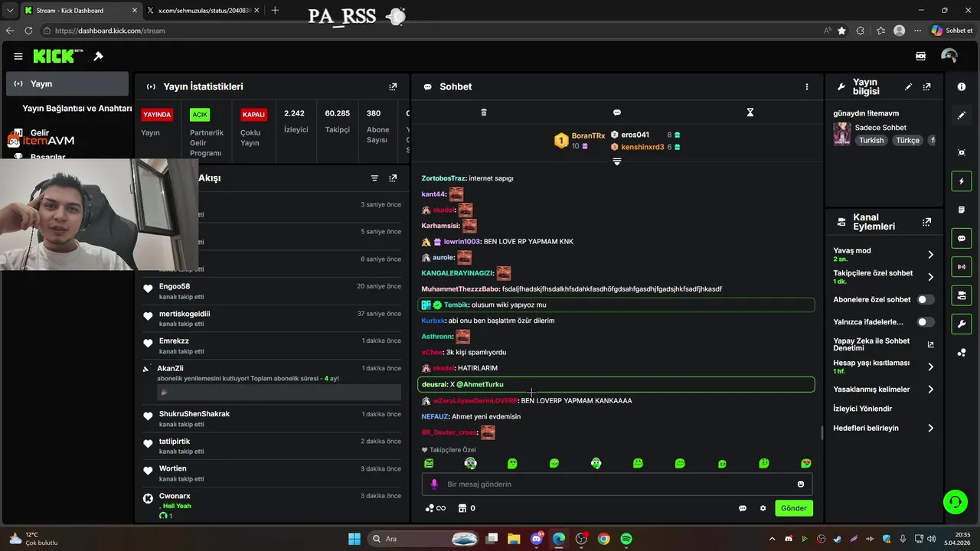The width and height of the screenshot is (980, 551).
Task: Click the channel points infinity icon
Action: click(x=436, y=508)
